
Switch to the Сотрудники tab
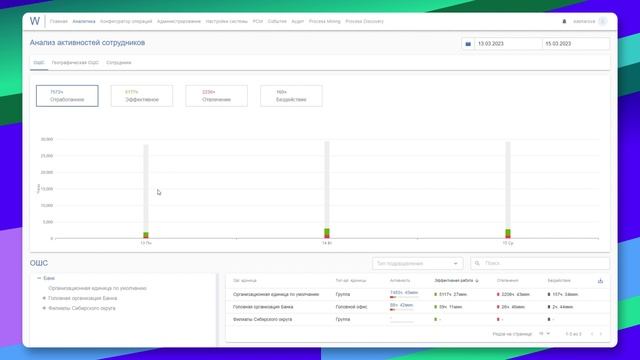[119, 63]
